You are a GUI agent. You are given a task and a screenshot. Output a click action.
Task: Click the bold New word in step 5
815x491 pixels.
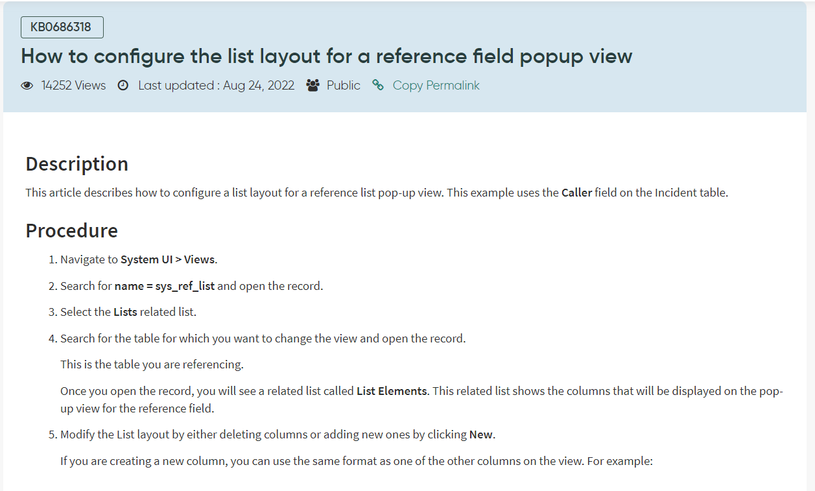pos(481,434)
